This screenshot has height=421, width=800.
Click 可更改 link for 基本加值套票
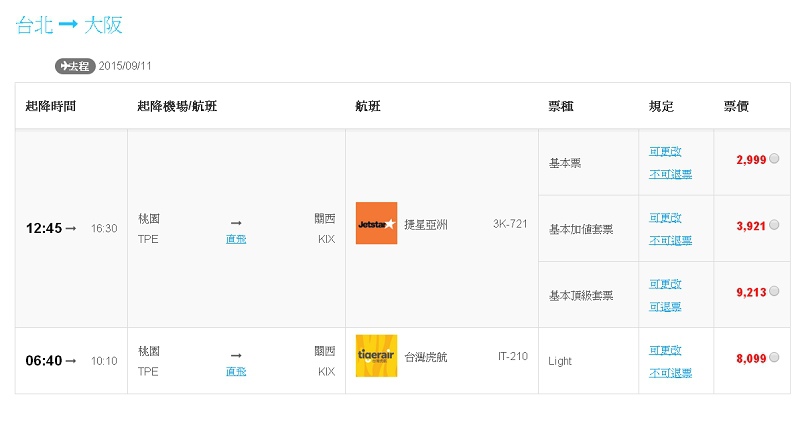665,217
